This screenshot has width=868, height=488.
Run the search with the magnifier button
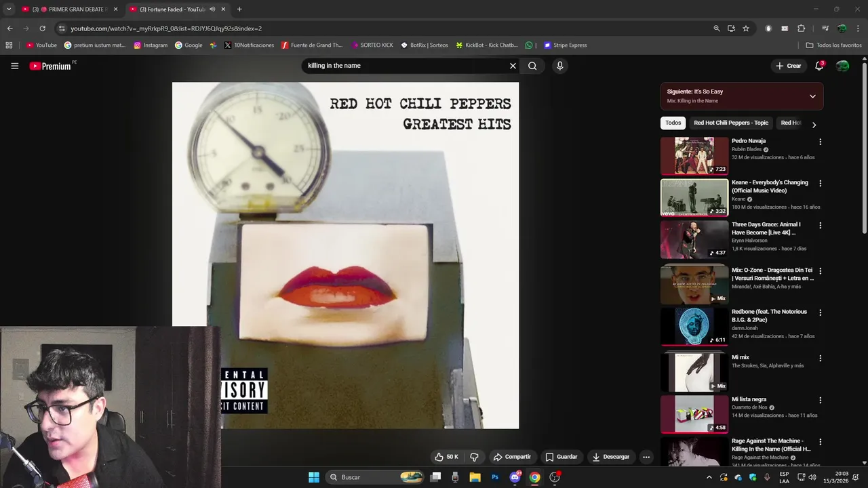[x=532, y=66]
